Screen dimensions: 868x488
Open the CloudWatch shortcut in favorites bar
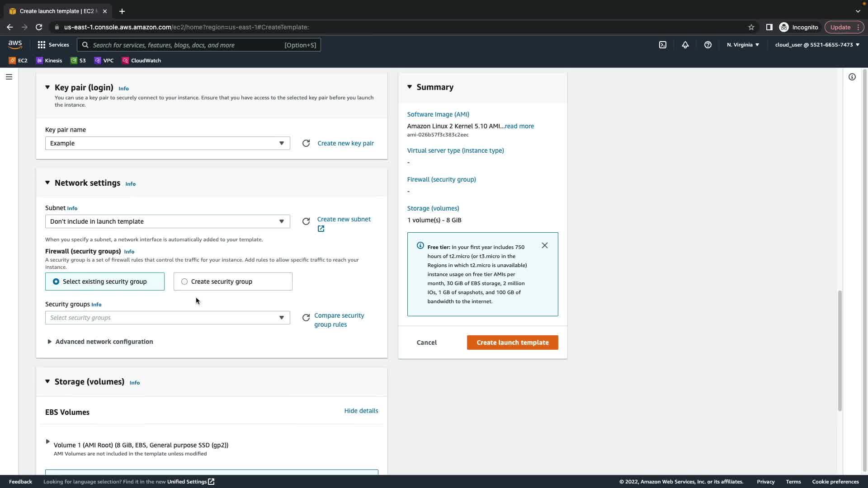(141, 61)
